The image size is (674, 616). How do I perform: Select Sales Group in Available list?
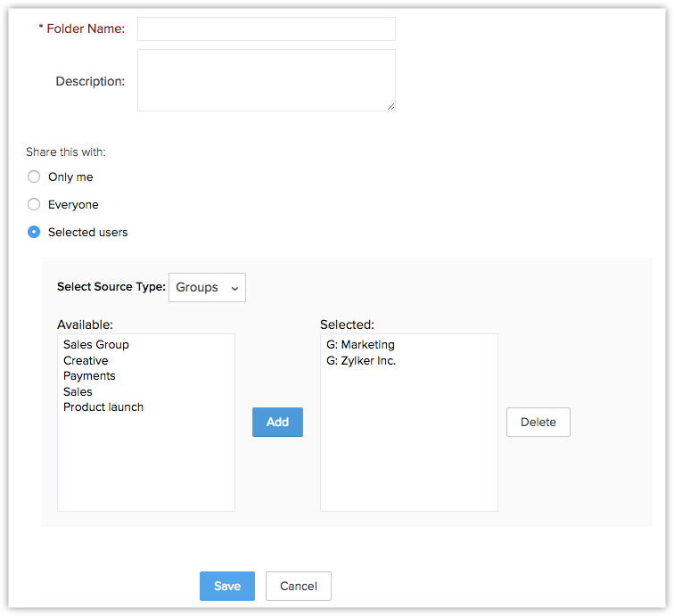[96, 345]
